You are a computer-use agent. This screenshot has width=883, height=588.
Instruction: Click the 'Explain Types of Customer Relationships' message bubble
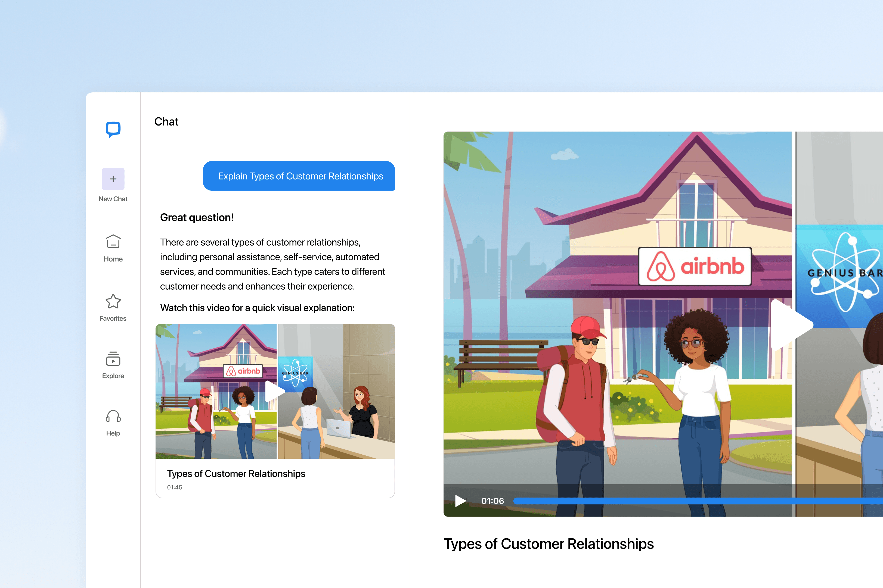point(299,176)
